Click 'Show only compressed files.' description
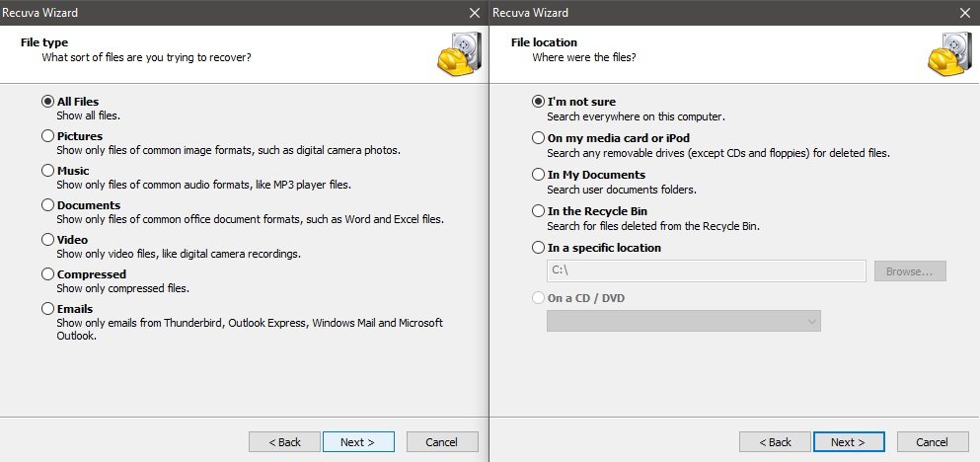This screenshot has height=462, width=980. tap(122, 289)
